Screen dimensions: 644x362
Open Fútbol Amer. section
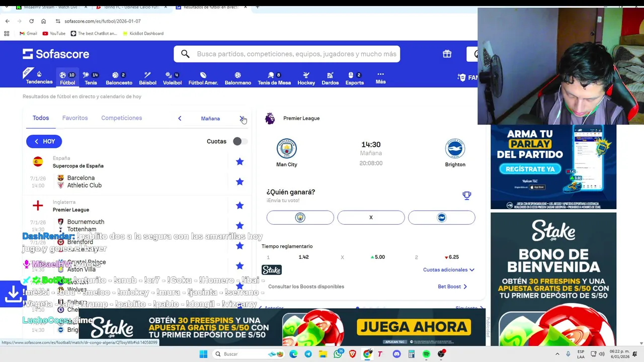(x=203, y=78)
